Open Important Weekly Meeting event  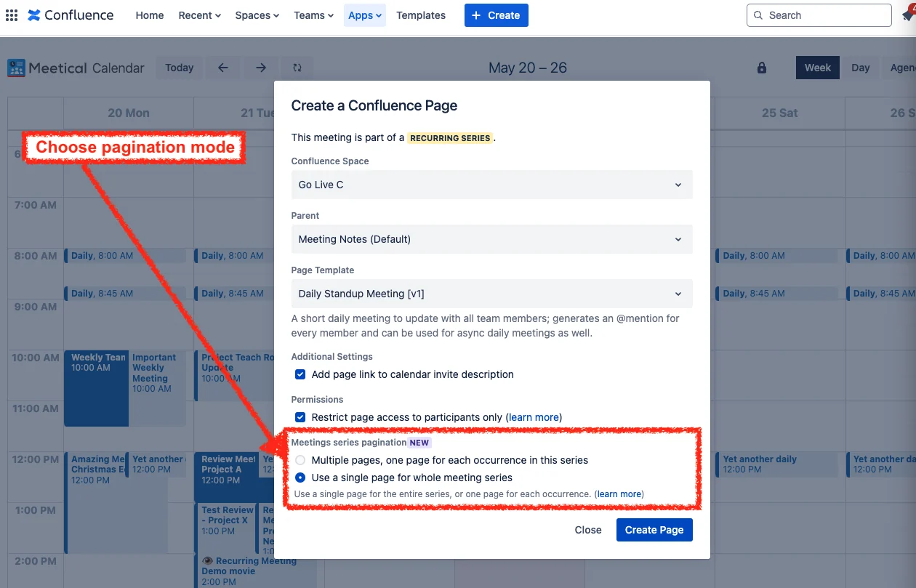coord(157,388)
